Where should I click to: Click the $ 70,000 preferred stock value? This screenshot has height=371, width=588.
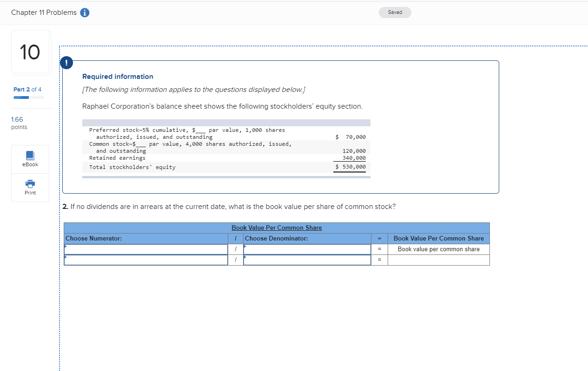pyautogui.click(x=350, y=137)
